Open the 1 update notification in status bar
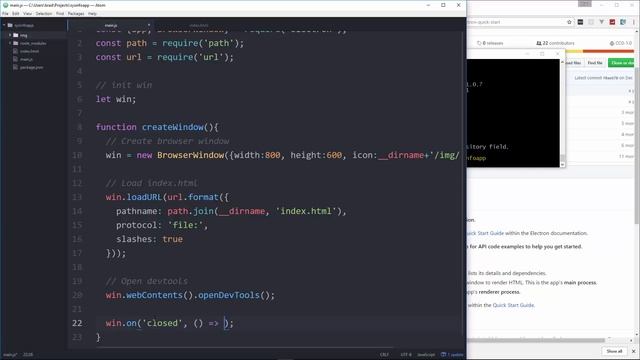This screenshot has height=360, width=640. [452, 354]
